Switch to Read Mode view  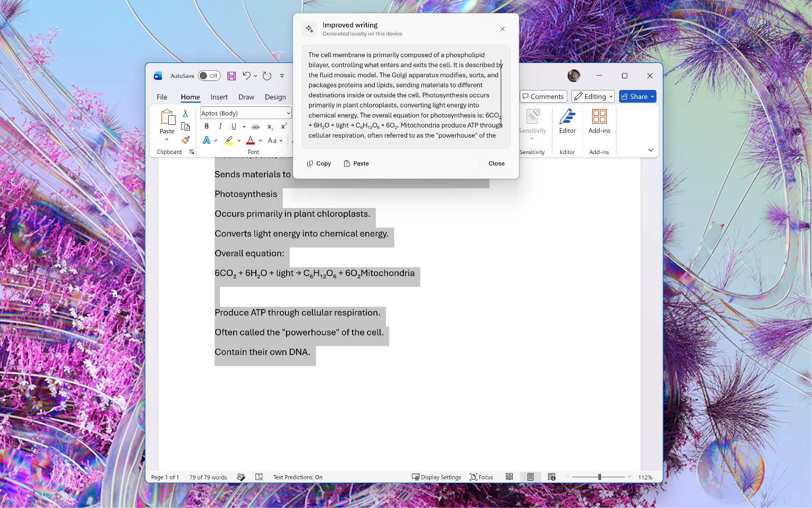click(509, 477)
